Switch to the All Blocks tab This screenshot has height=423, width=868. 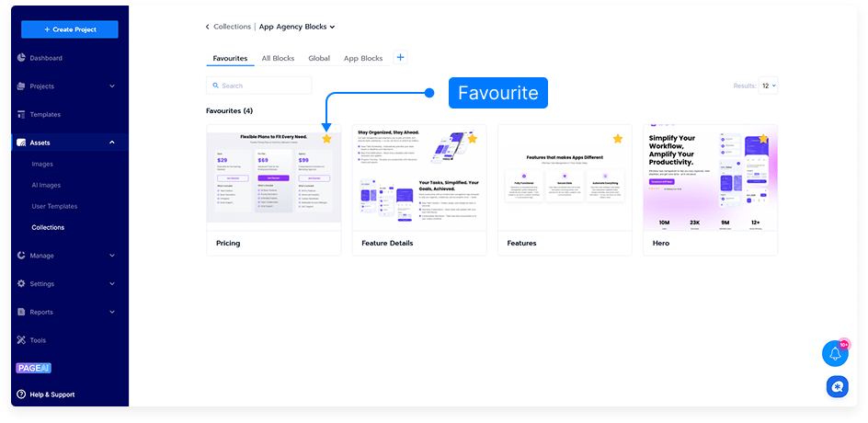click(x=278, y=58)
